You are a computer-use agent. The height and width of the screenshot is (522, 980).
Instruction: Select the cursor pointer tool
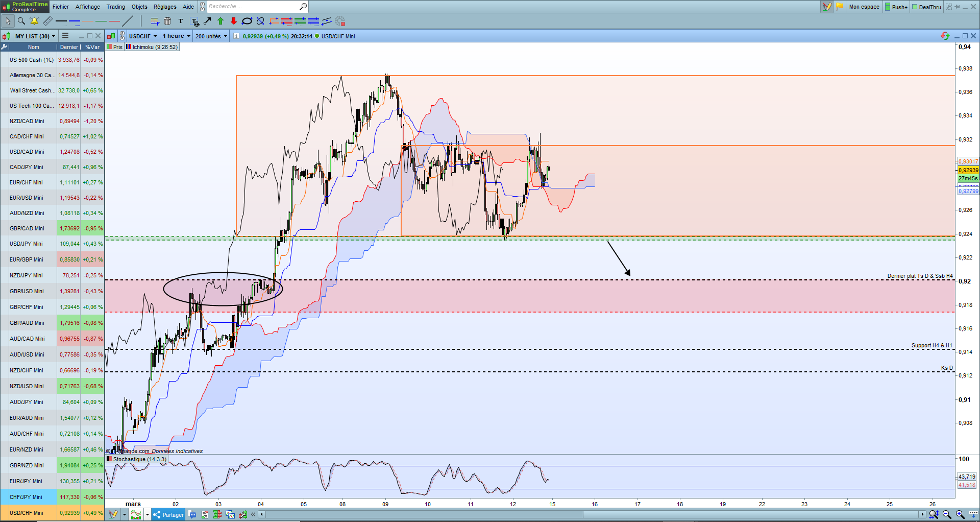tap(8, 21)
